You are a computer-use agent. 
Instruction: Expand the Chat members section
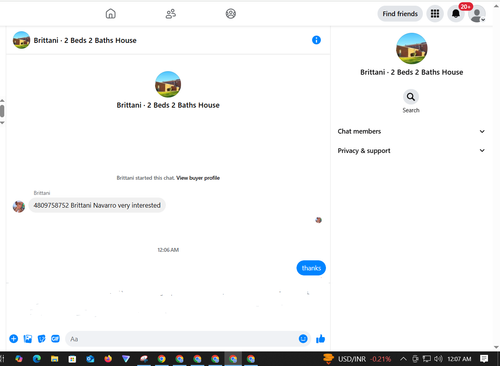point(411,131)
